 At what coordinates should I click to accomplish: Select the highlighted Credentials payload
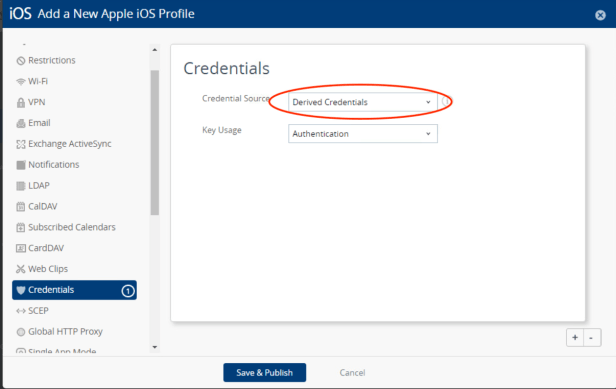pos(74,290)
